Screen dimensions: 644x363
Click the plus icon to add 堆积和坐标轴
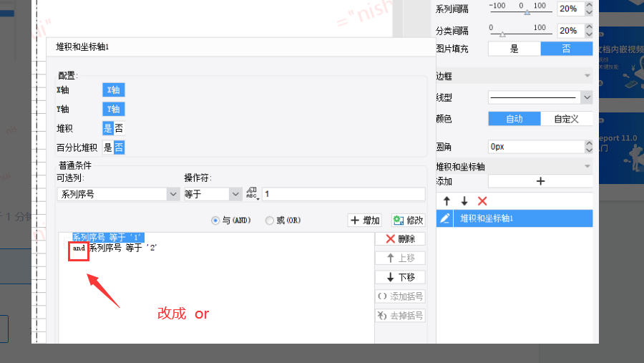tap(540, 181)
